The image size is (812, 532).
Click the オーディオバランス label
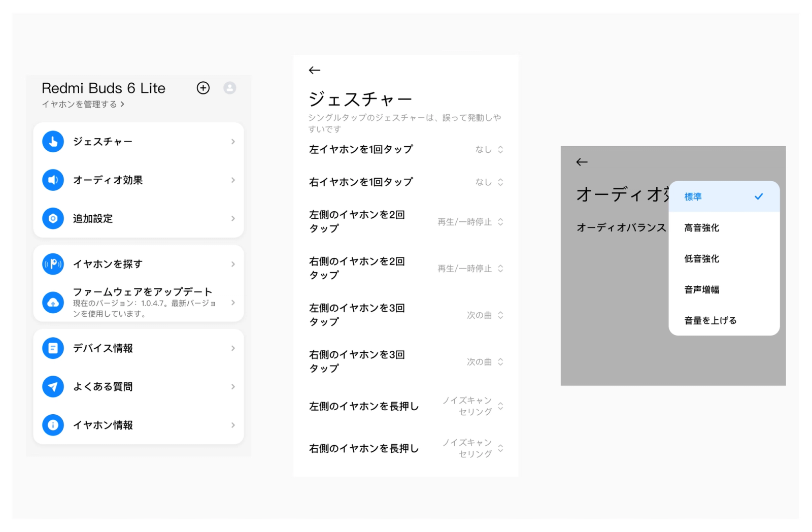621,228
